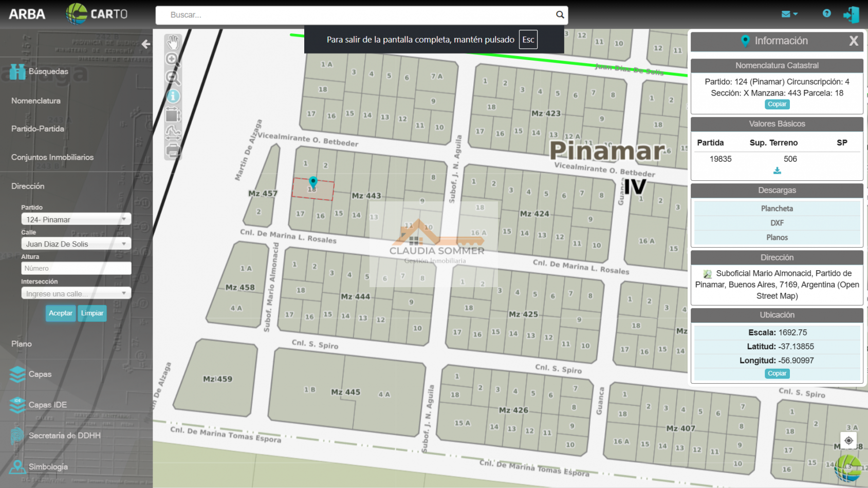Click the Plancheta download link

click(777, 209)
